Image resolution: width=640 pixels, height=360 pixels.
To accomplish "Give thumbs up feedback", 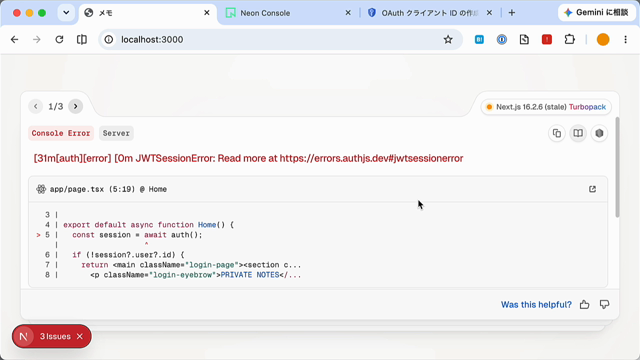I will (584, 304).
